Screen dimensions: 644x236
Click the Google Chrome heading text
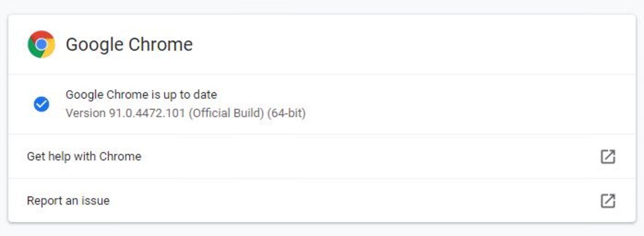(129, 45)
